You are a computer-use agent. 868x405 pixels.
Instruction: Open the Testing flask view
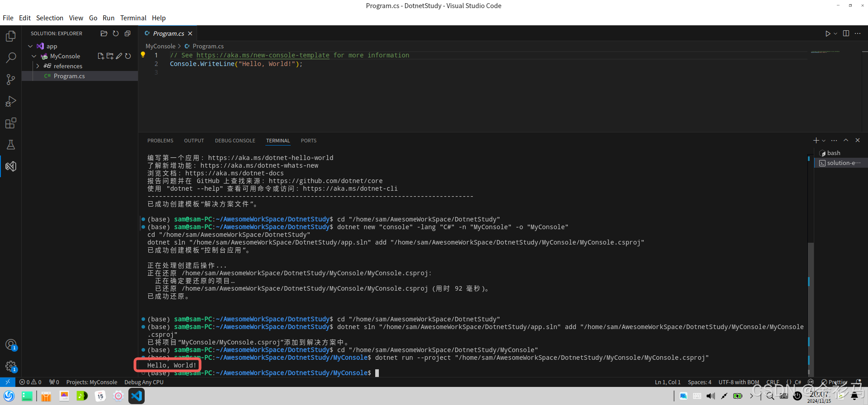pos(11,145)
